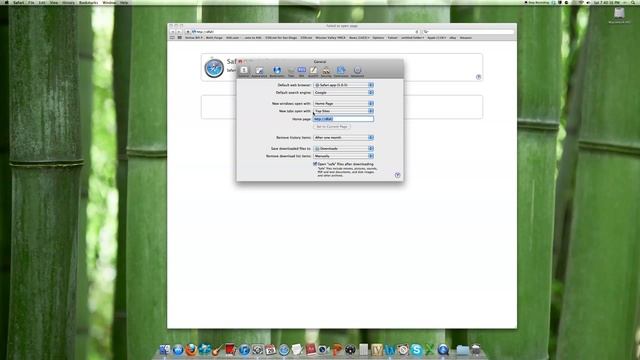Open New tabs open with dropdown
The height and width of the screenshot is (360, 640).
[x=343, y=111]
